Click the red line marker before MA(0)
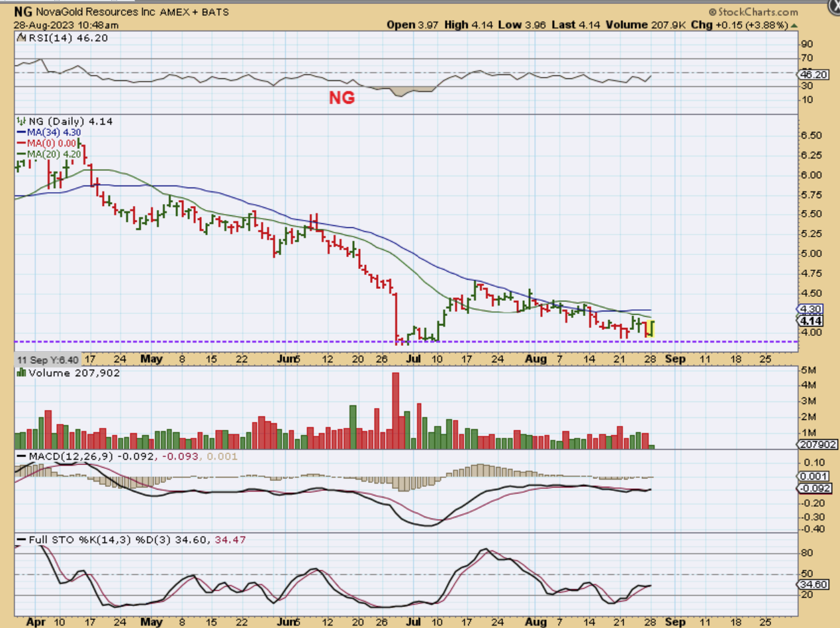This screenshot has width=840, height=628. click(21, 143)
